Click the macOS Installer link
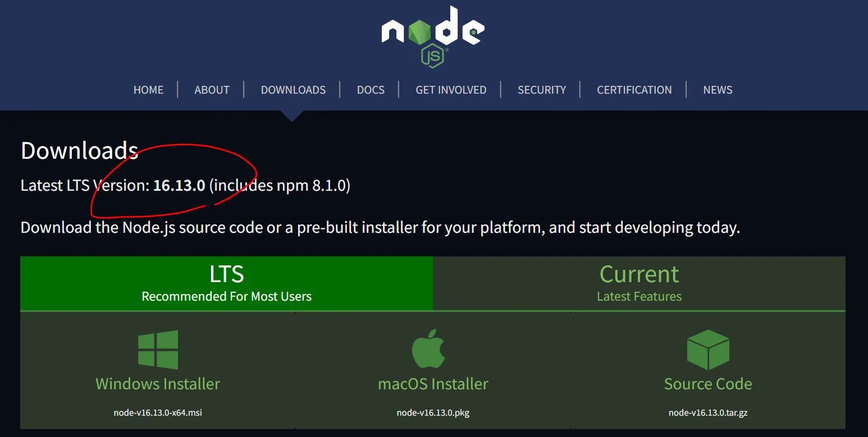The image size is (868, 437). coord(433,384)
